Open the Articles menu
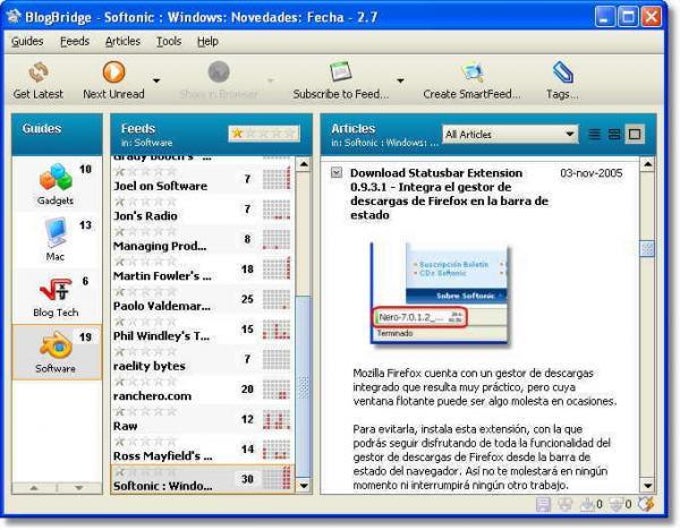The height and width of the screenshot is (530, 680). pos(123,41)
